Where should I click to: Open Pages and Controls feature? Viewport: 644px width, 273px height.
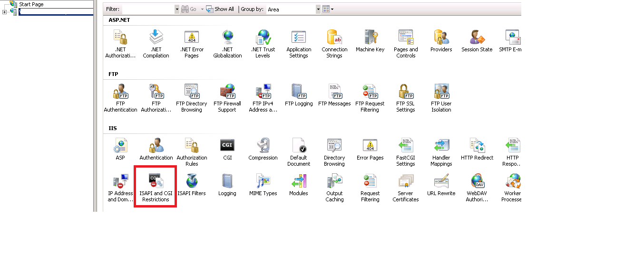(406, 43)
